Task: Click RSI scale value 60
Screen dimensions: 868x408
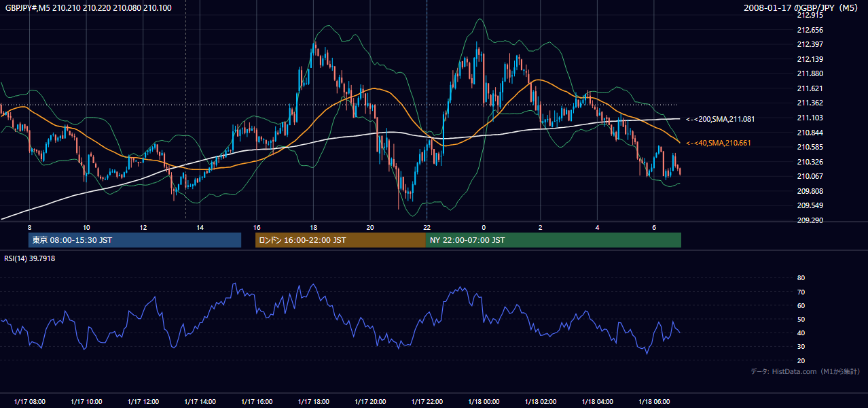Action: tap(801, 305)
